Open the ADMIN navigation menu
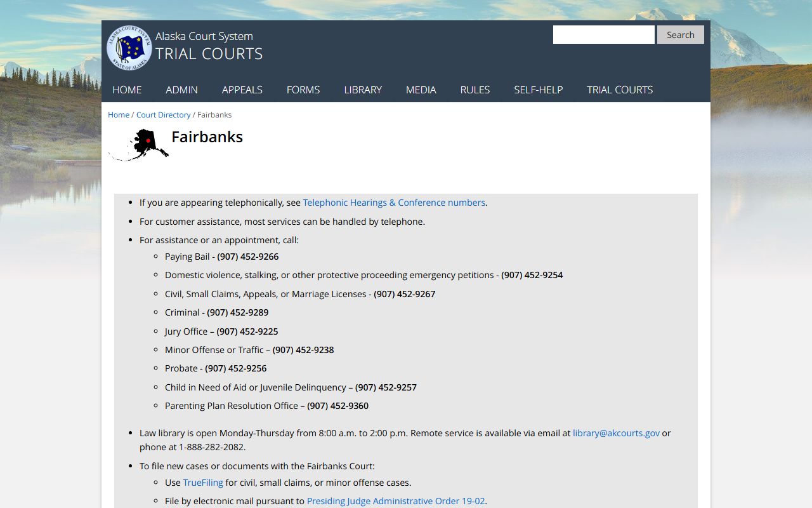812x508 pixels. click(181, 90)
